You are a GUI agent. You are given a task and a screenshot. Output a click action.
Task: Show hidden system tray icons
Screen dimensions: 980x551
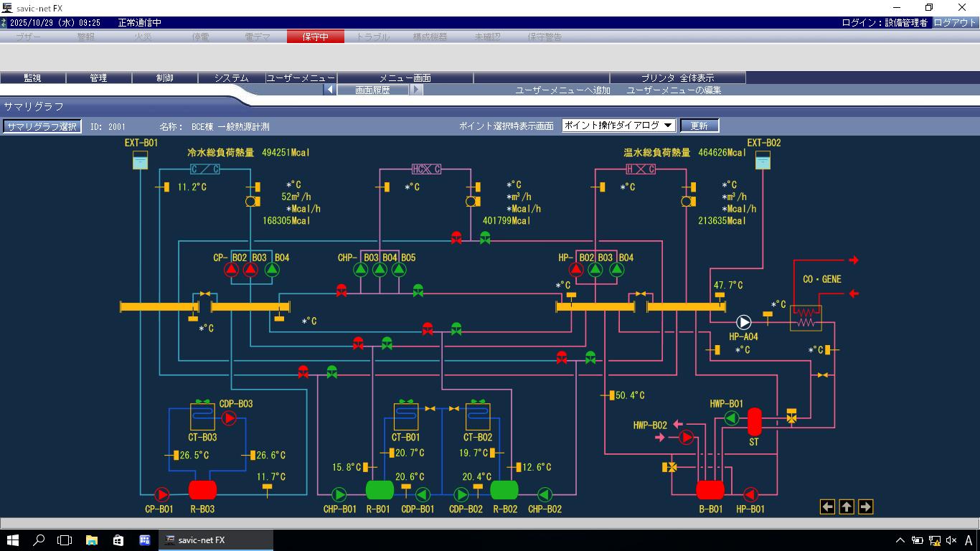900,540
